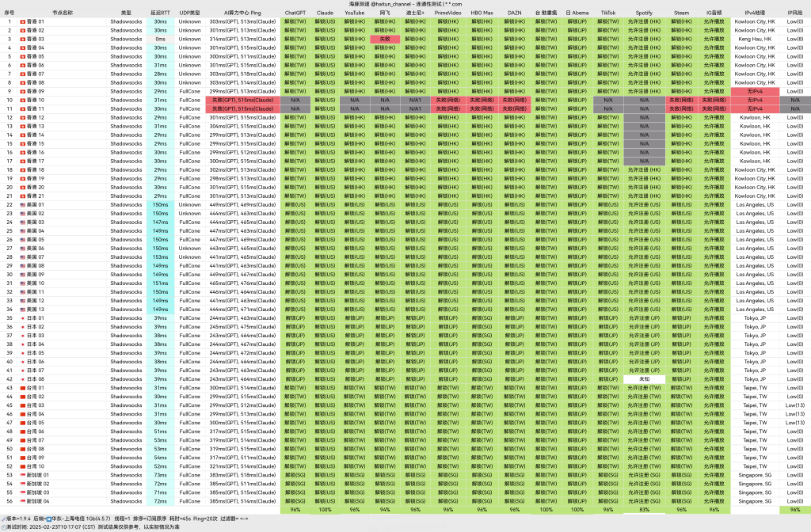This screenshot has height=532, width=811.
Task: Click the Singapore flag icon beside 新加坡 01
Action: 23,475
